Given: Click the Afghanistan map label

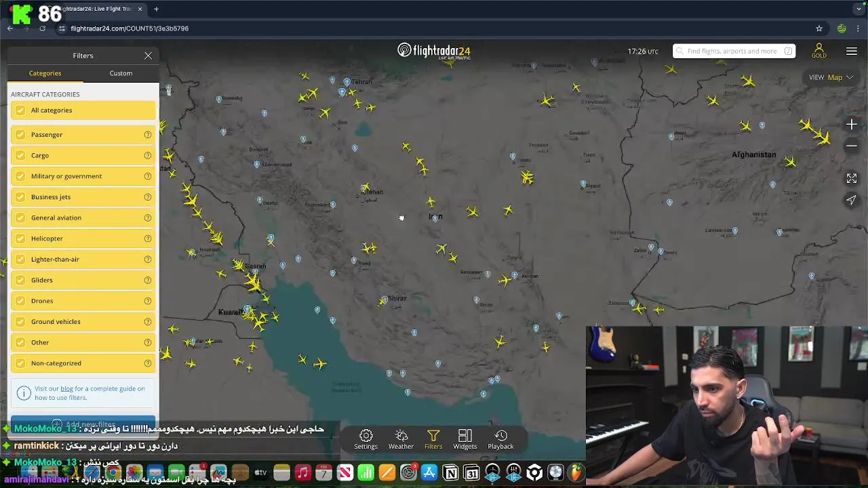Looking at the screenshot, I should (753, 155).
